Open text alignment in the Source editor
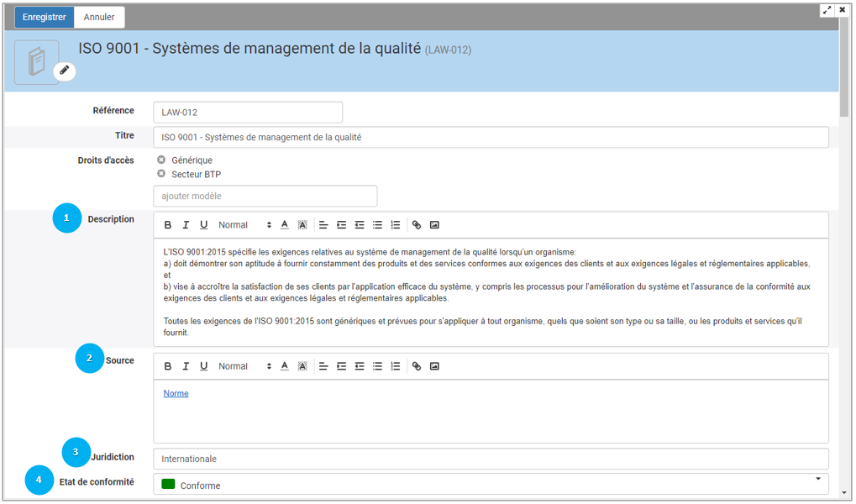Image resolution: width=856 pixels, height=504 pixels. (323, 366)
